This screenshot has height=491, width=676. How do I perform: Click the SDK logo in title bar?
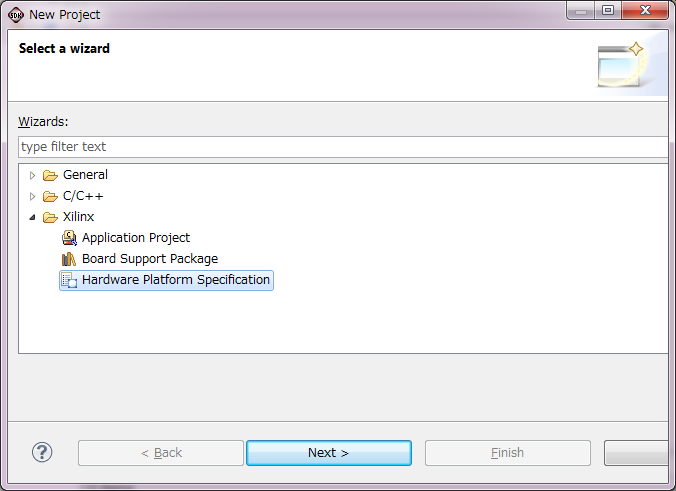pyautogui.click(x=16, y=15)
